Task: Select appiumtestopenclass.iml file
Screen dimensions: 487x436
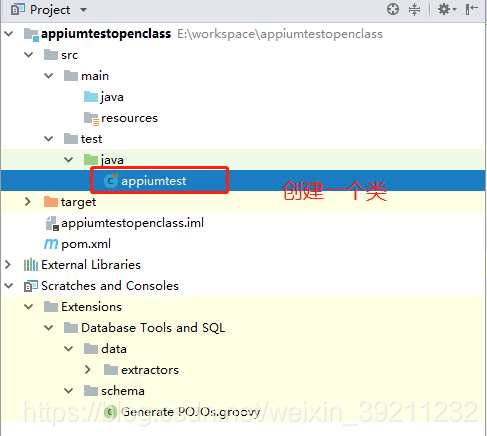Action: click(132, 223)
